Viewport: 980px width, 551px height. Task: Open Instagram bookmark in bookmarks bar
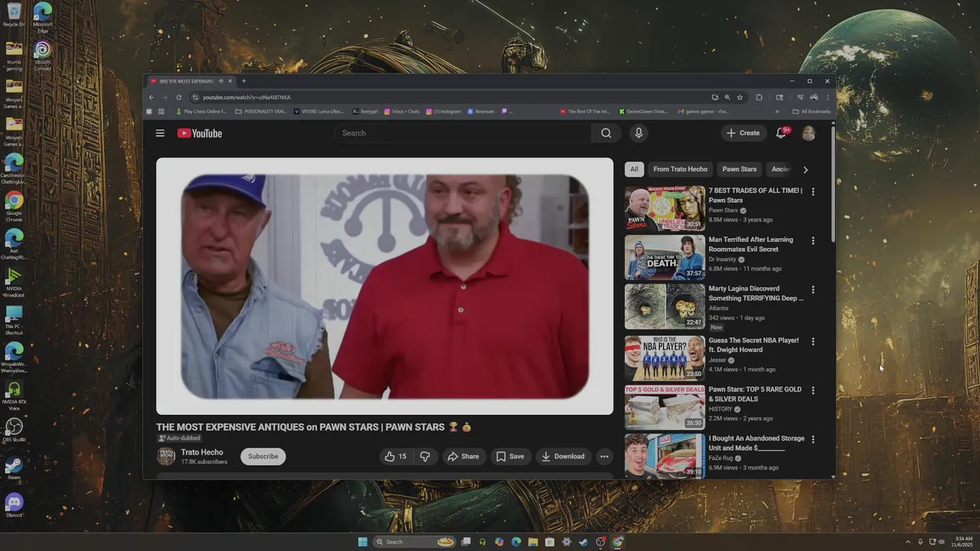tap(443, 112)
